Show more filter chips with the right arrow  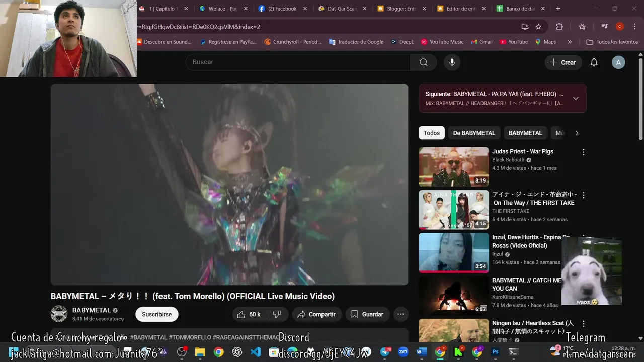(x=577, y=133)
